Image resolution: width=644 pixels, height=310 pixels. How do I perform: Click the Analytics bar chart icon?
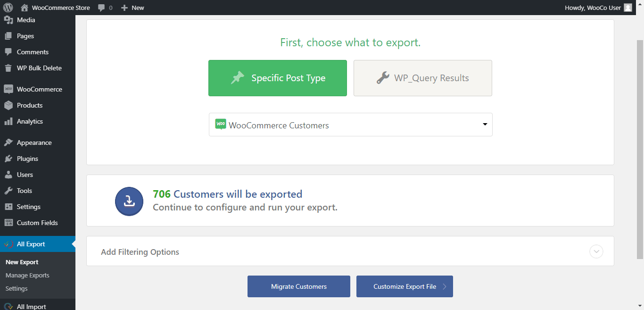click(x=8, y=121)
